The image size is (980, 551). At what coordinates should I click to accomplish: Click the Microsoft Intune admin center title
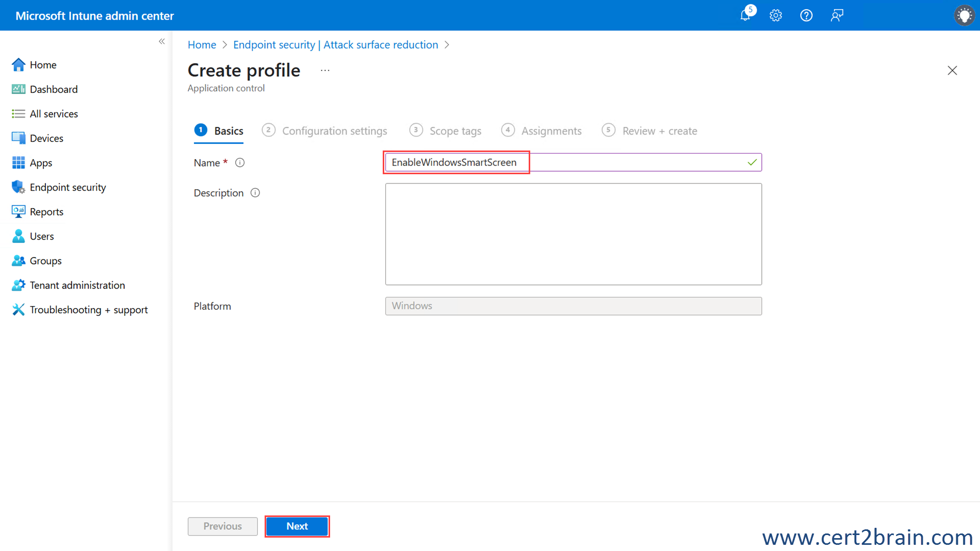tap(95, 16)
